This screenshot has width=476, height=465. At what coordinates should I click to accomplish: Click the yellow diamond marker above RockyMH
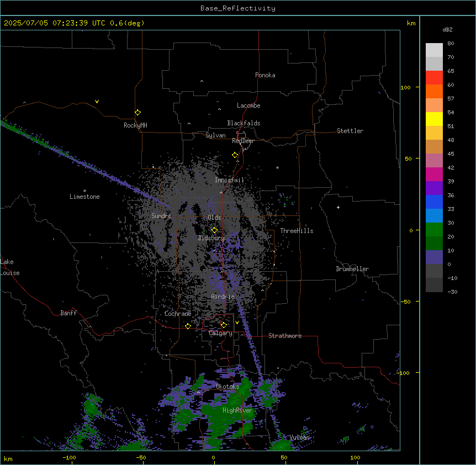tap(137, 113)
